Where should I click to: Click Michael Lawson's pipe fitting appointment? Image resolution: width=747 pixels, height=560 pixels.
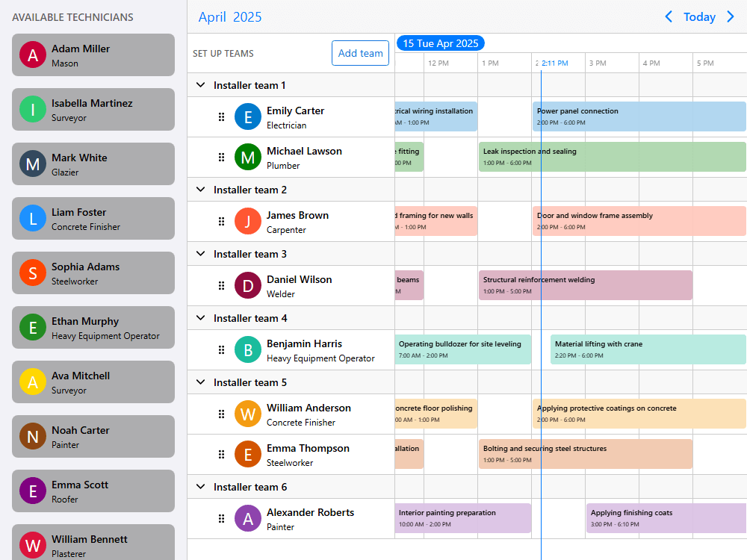click(x=409, y=157)
